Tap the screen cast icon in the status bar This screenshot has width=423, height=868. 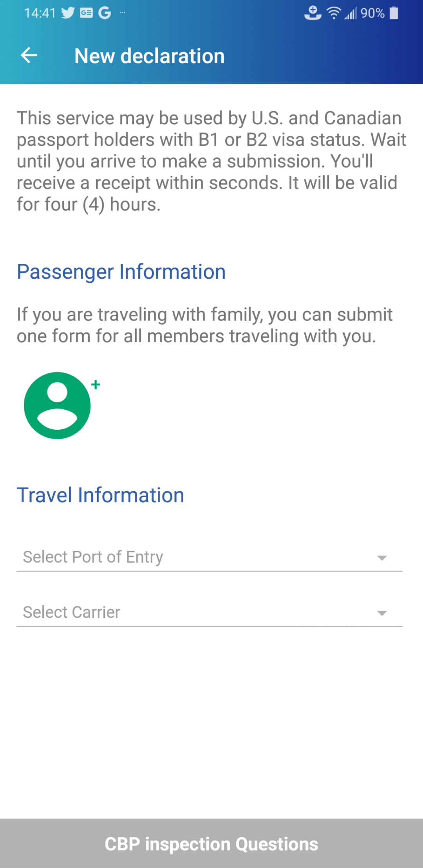tap(312, 13)
